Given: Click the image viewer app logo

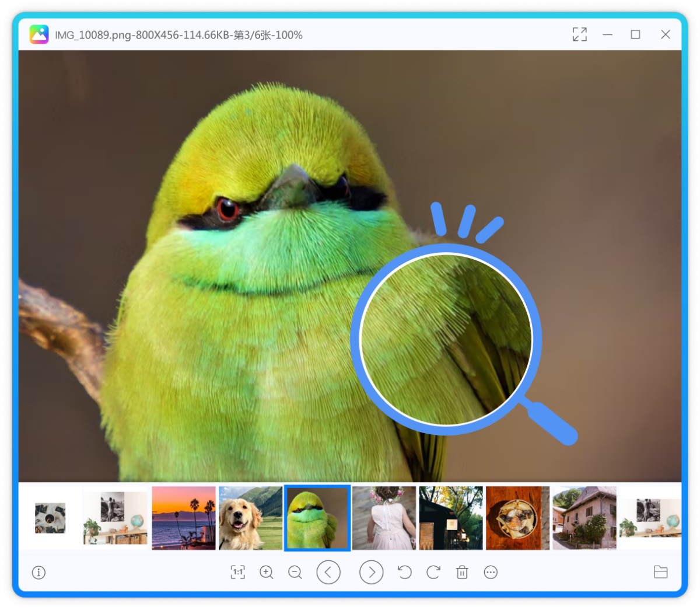Looking at the screenshot, I should 39,34.
